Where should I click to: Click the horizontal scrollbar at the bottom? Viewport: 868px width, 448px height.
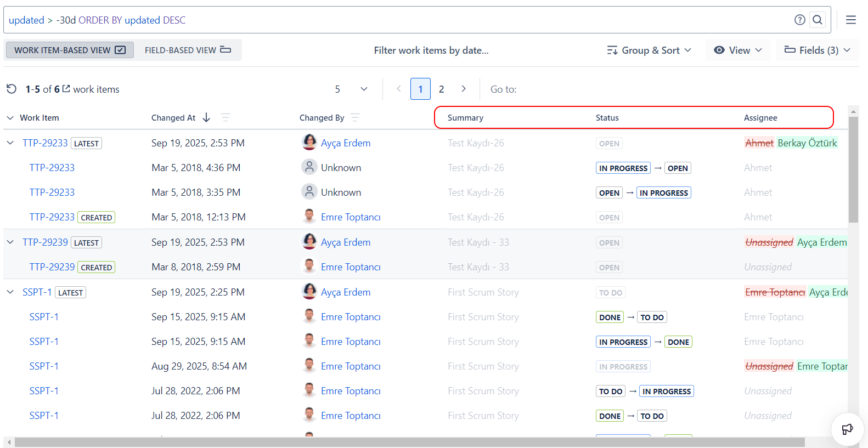click(x=409, y=442)
